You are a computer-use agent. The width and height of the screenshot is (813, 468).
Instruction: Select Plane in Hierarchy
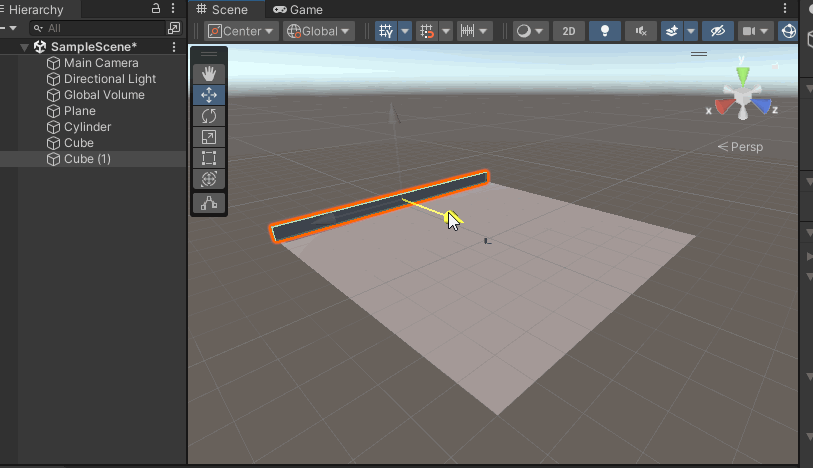pyautogui.click(x=80, y=111)
